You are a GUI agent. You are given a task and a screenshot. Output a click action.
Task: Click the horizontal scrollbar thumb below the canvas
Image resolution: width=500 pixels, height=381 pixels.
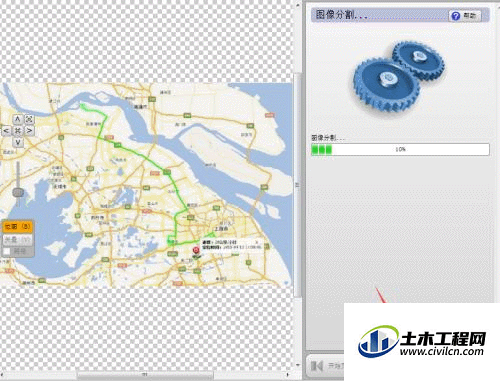[x=145, y=375]
